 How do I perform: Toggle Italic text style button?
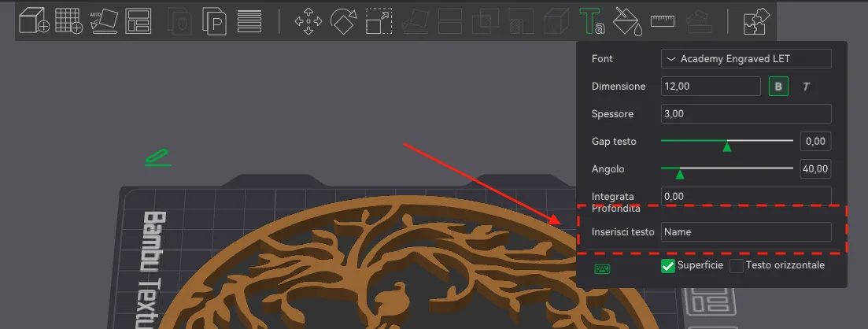point(806,87)
